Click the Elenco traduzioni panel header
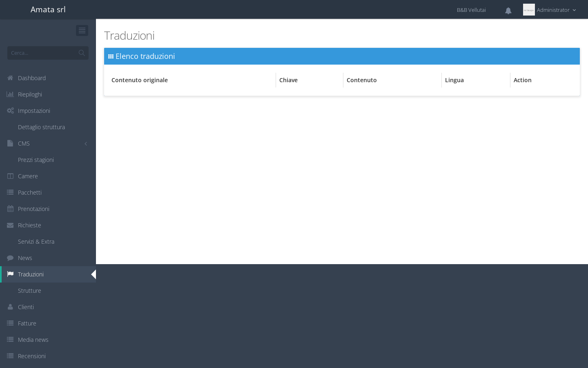Screen dimensions: 588x368 tap(342, 56)
